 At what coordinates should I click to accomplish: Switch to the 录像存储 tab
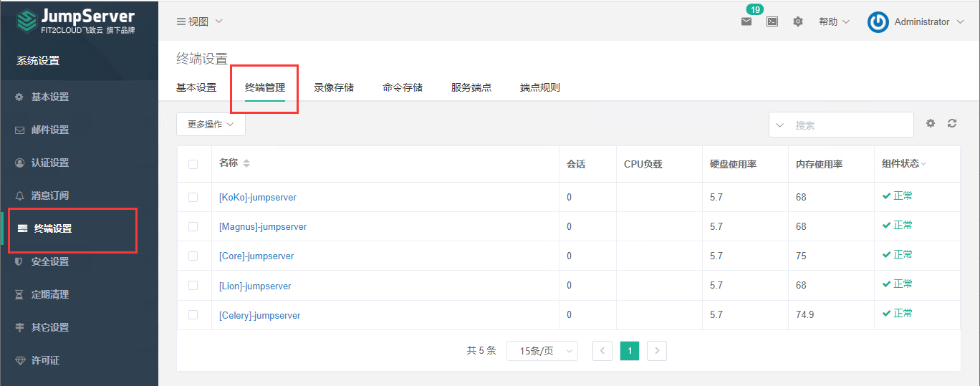point(334,87)
